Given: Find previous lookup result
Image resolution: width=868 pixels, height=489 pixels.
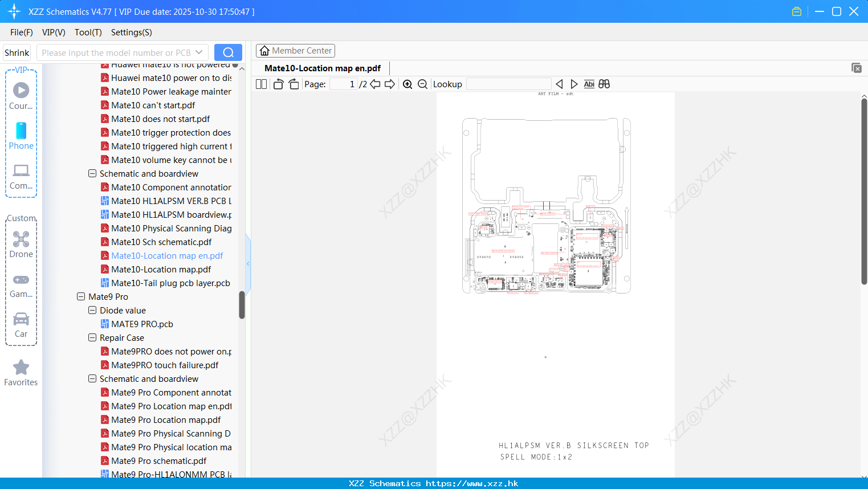Looking at the screenshot, I should pyautogui.click(x=559, y=84).
